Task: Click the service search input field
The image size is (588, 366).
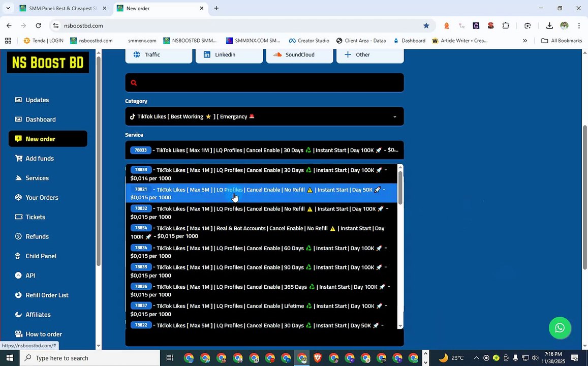Action: (x=264, y=82)
